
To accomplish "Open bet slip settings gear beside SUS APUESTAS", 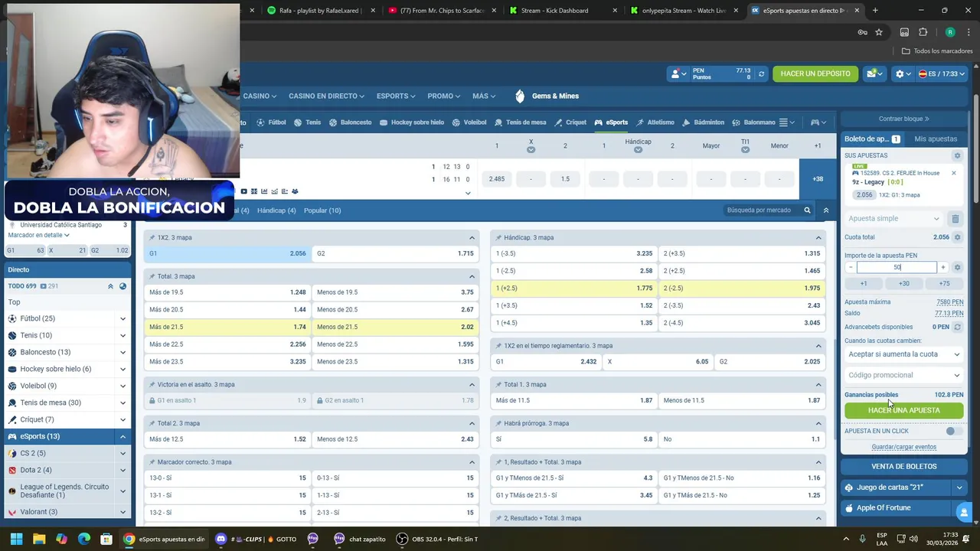I will (957, 155).
